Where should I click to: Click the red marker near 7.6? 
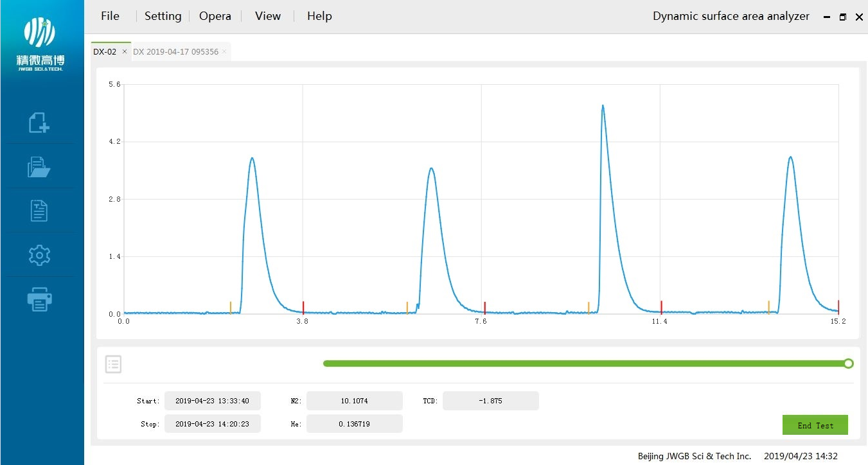pyautogui.click(x=485, y=307)
